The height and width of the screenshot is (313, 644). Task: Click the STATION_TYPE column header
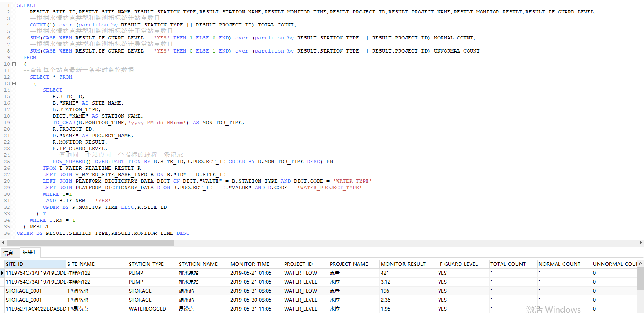[x=153, y=264]
